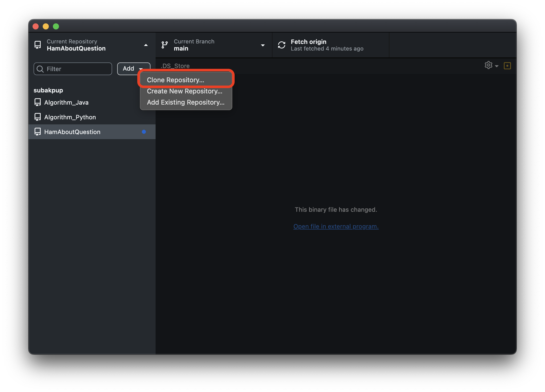Click the Algorithm_Python repository icon
This screenshot has height=392, width=545.
pyautogui.click(x=38, y=117)
